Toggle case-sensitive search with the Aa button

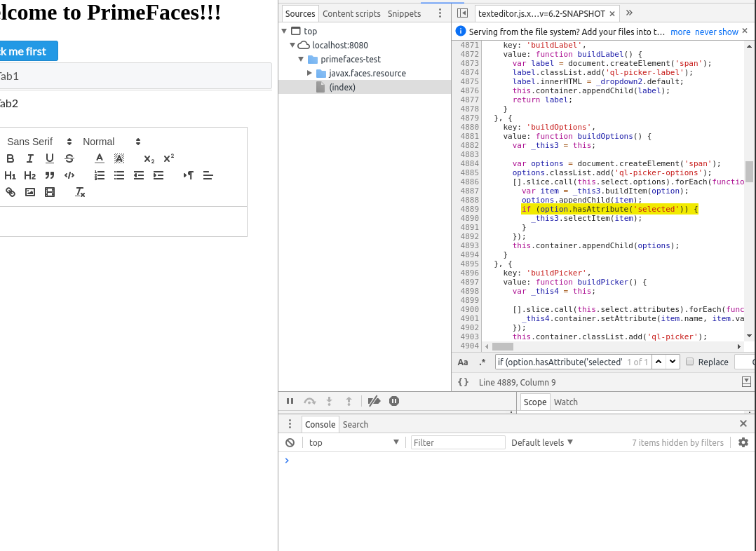pyautogui.click(x=463, y=362)
